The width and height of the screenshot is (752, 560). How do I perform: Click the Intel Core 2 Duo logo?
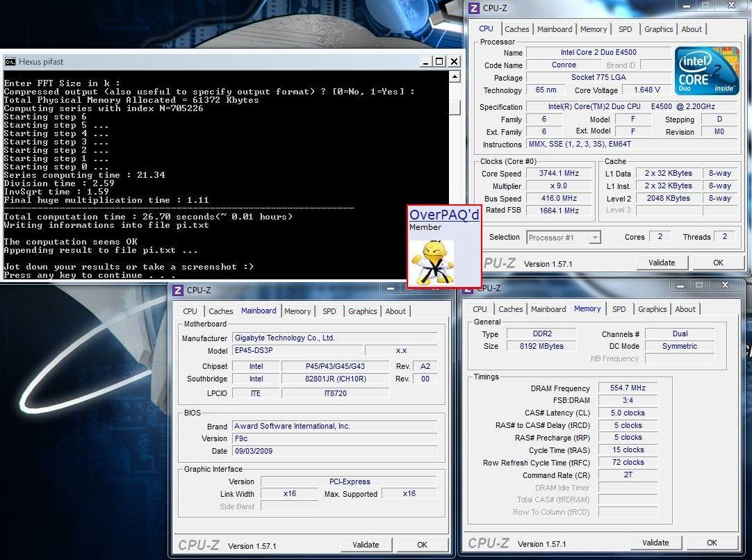pos(706,70)
